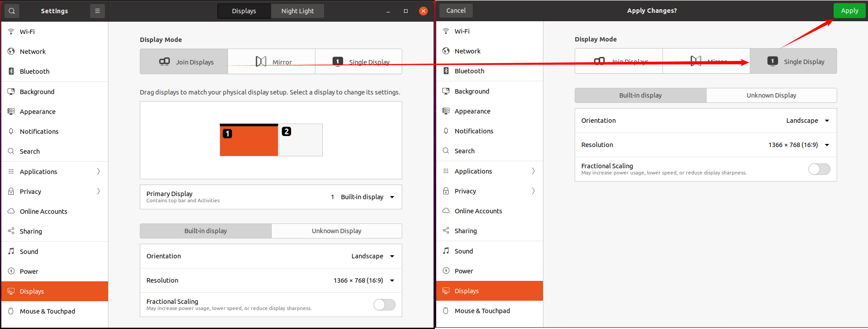Click the green Apply button
The width and height of the screenshot is (868, 329).
tap(849, 11)
